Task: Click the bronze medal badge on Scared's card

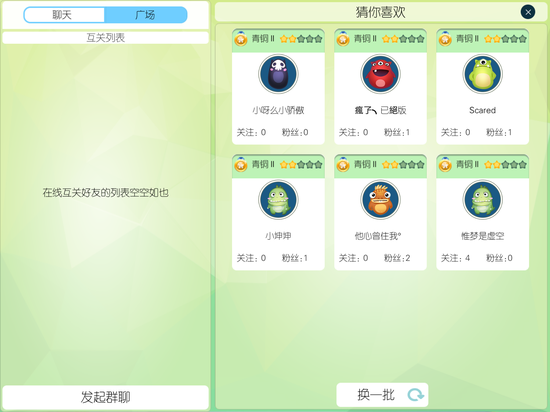Action: pyautogui.click(x=445, y=39)
